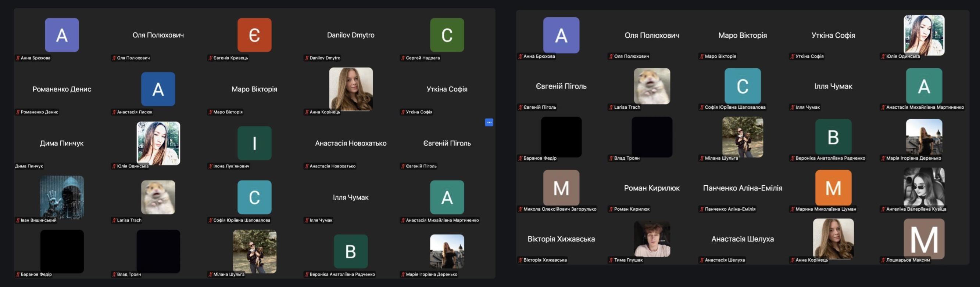The width and height of the screenshot is (980, 287).
Task: Click the name label "Сергей Надрага"
Action: click(423, 58)
